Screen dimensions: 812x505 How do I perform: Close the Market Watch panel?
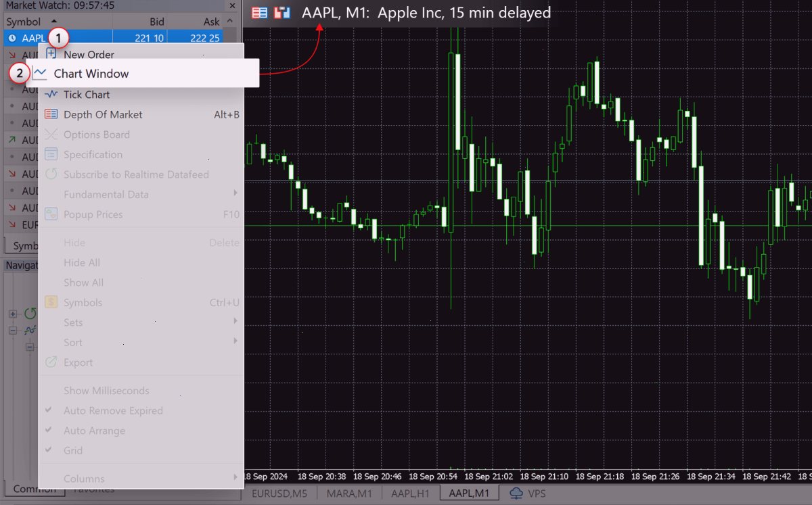[232, 5]
